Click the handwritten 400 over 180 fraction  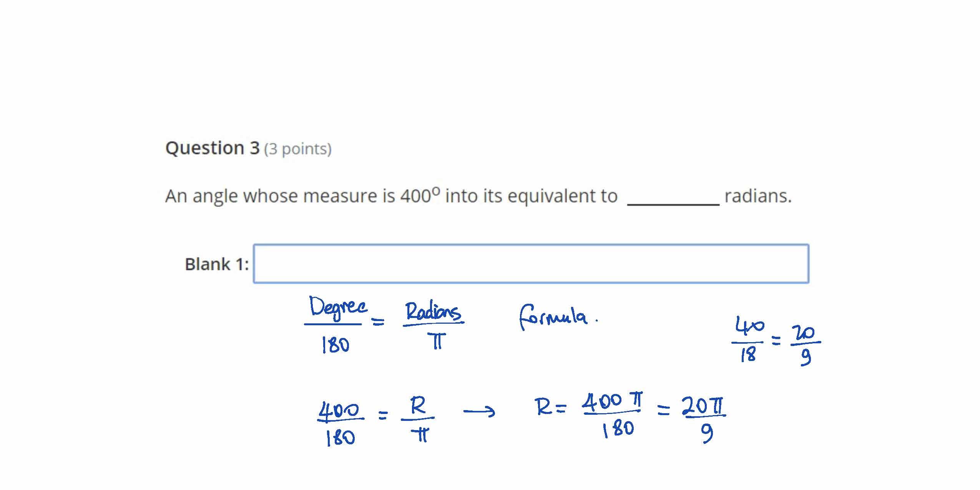(x=340, y=422)
